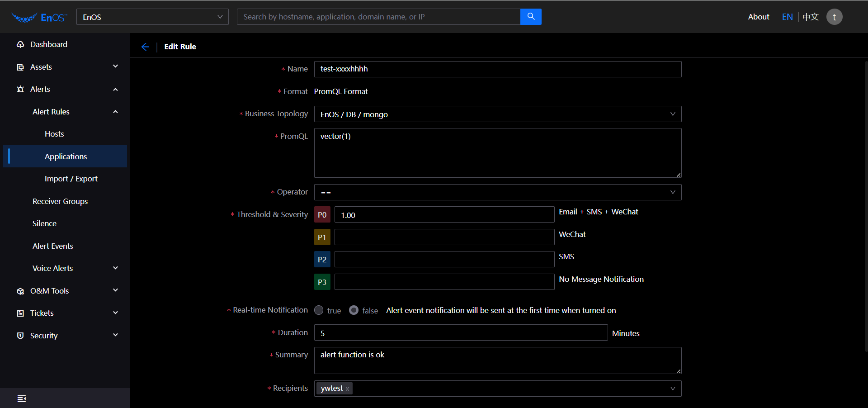
Task: Click the P0 severity color badge
Action: [x=322, y=215]
